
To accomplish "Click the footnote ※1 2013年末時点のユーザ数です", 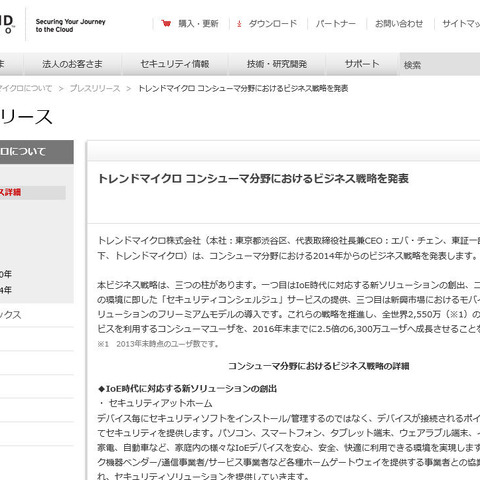I will click(158, 344).
